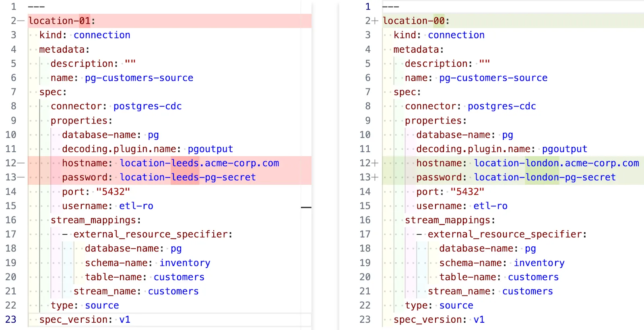Click 'properties:' key in the right pane
Image resolution: width=644 pixels, height=330 pixels.
pyautogui.click(x=436, y=121)
